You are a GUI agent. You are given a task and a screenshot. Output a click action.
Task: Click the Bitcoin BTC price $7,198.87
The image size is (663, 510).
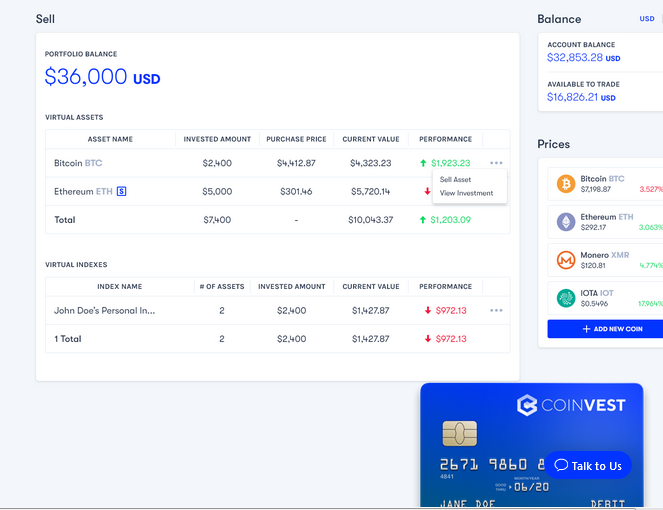point(595,189)
